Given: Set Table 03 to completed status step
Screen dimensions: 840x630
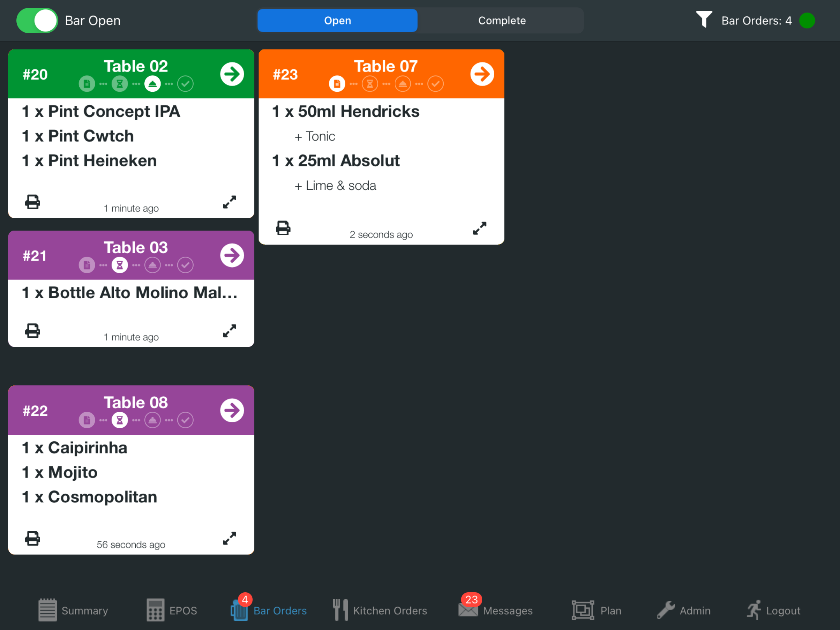Looking at the screenshot, I should (185, 265).
